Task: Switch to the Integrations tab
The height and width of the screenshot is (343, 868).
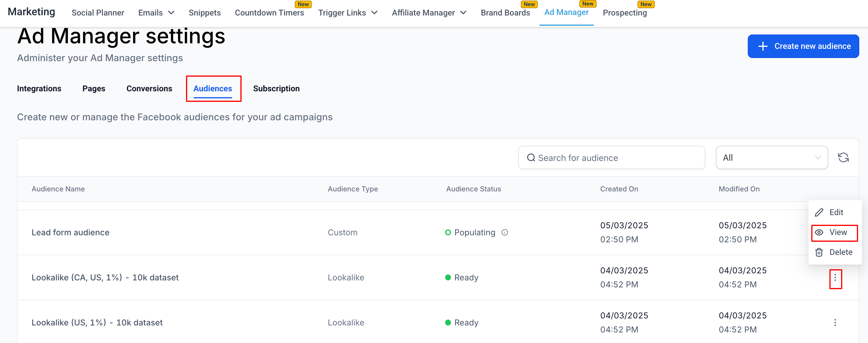Action: coord(39,88)
